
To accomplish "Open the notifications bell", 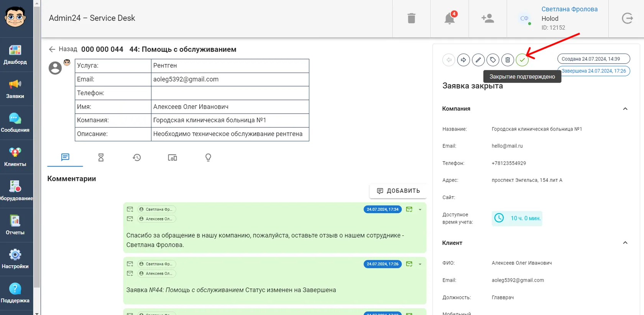I will pos(450,18).
